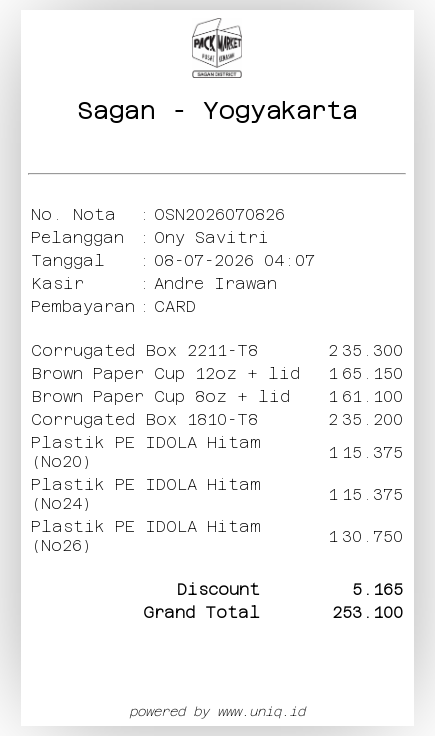The image size is (435, 736).
Task: Select Plastik PE IDOLA Hitam (No26) item
Action: point(146,536)
